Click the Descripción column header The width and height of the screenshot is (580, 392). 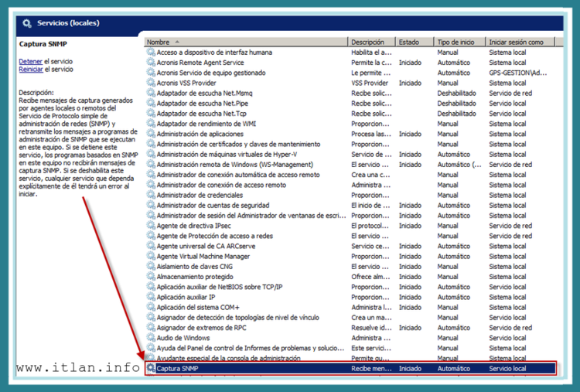pyautogui.click(x=367, y=42)
